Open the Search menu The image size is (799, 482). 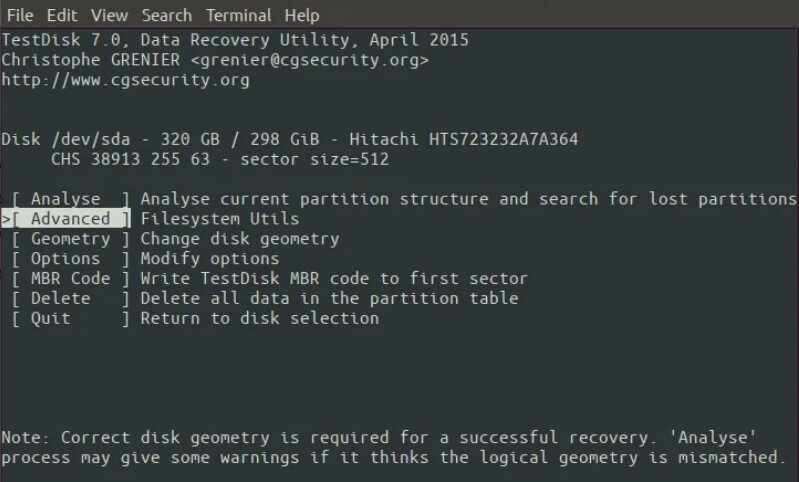pos(167,15)
